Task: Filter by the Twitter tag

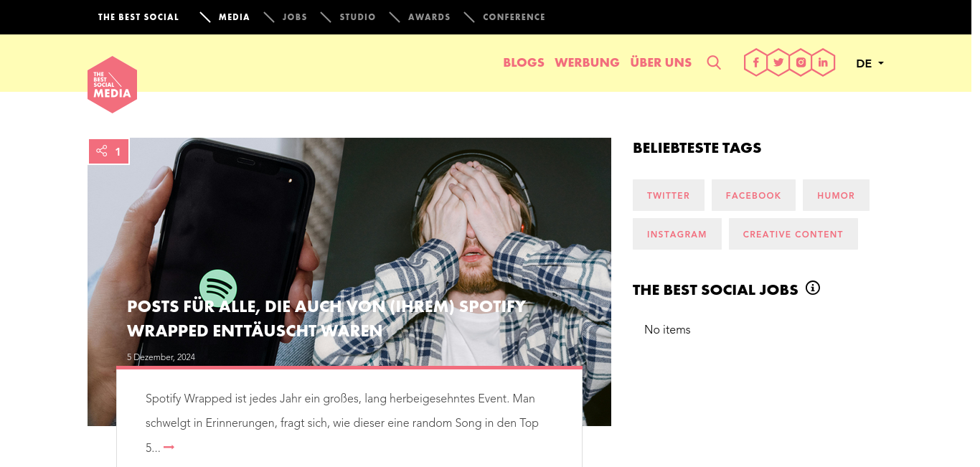Action: (669, 195)
